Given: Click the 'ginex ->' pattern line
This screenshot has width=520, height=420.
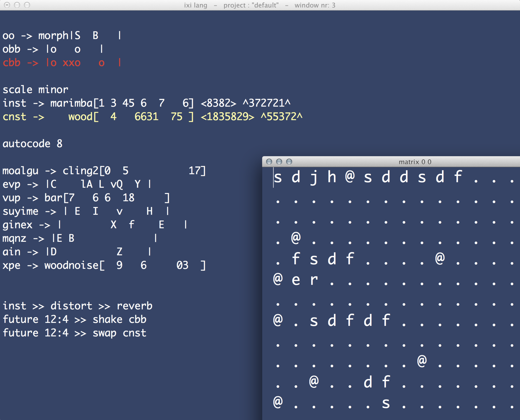Looking at the screenshot, I should coord(95,225).
